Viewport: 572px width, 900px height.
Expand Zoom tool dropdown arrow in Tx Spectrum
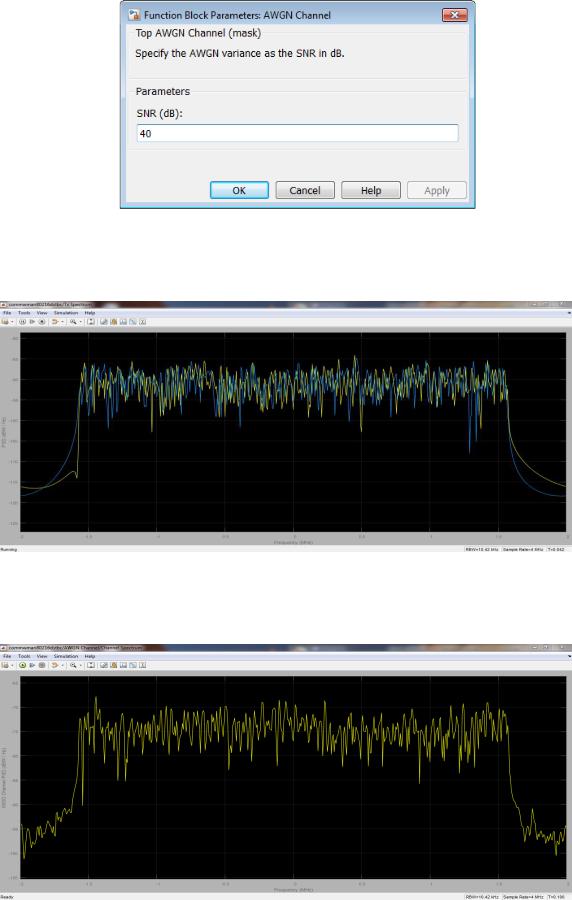coord(81,322)
